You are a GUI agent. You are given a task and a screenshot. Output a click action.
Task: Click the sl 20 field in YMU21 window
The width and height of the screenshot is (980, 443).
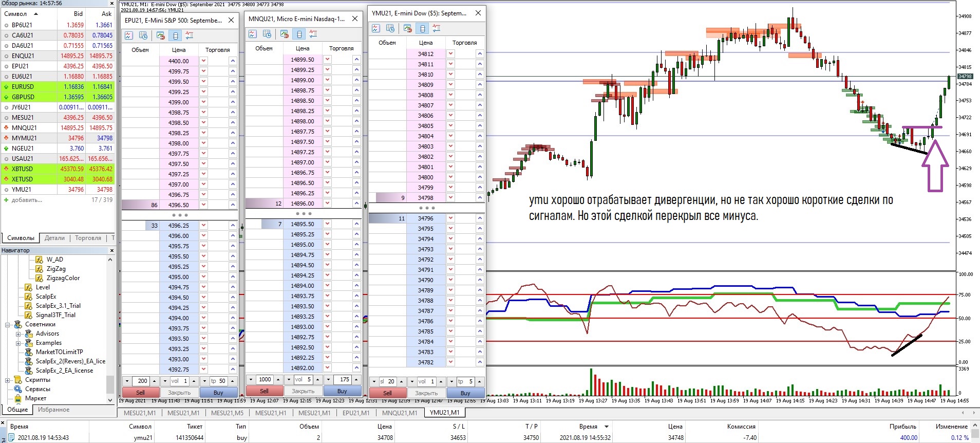click(387, 381)
